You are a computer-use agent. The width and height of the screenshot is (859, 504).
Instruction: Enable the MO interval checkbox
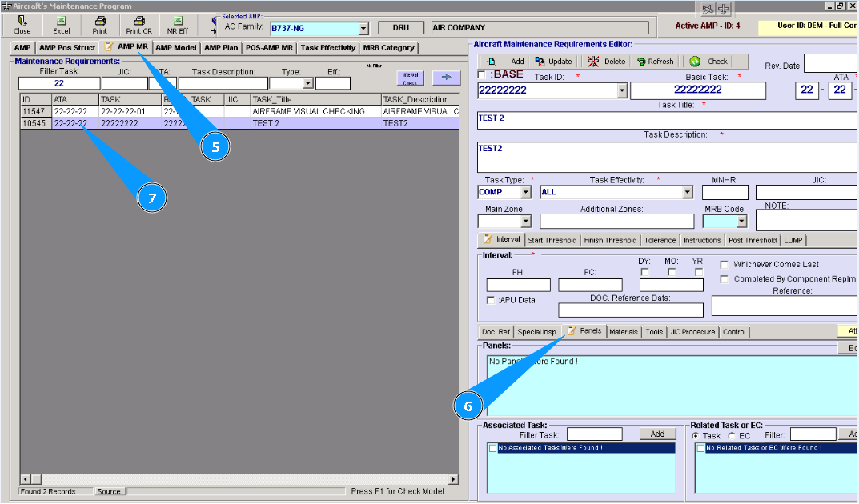[x=672, y=272]
